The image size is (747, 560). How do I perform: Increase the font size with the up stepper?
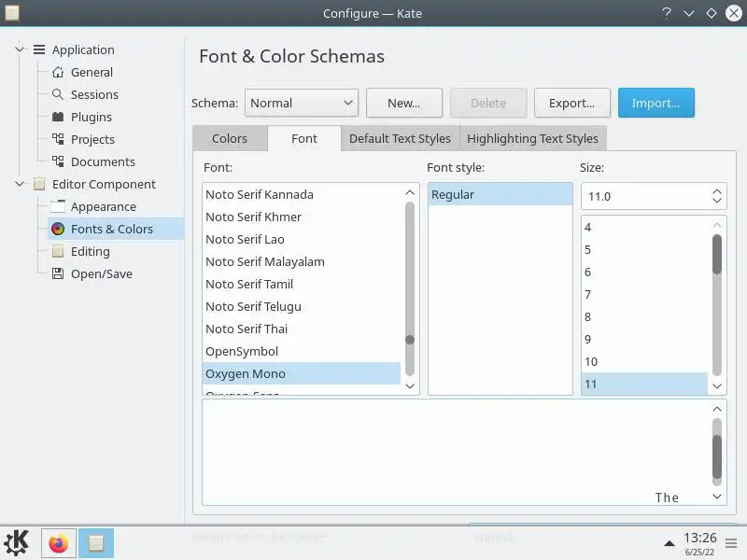pos(717,192)
